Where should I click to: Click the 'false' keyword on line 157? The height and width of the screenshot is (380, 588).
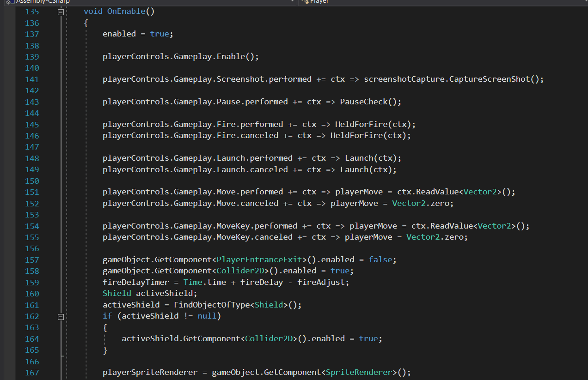pos(380,259)
